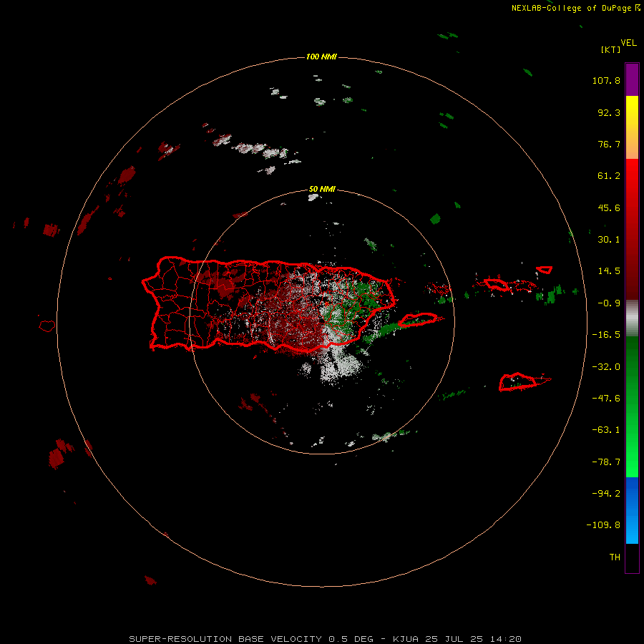Screen dimensions: 644x644
Task: Pick the green segment of the color bar
Action: pyautogui.click(x=632, y=406)
